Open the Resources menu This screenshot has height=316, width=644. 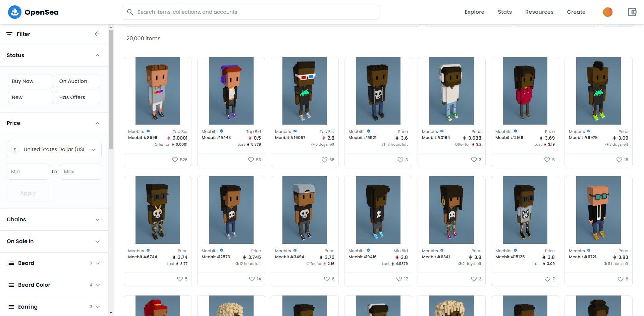pyautogui.click(x=539, y=12)
